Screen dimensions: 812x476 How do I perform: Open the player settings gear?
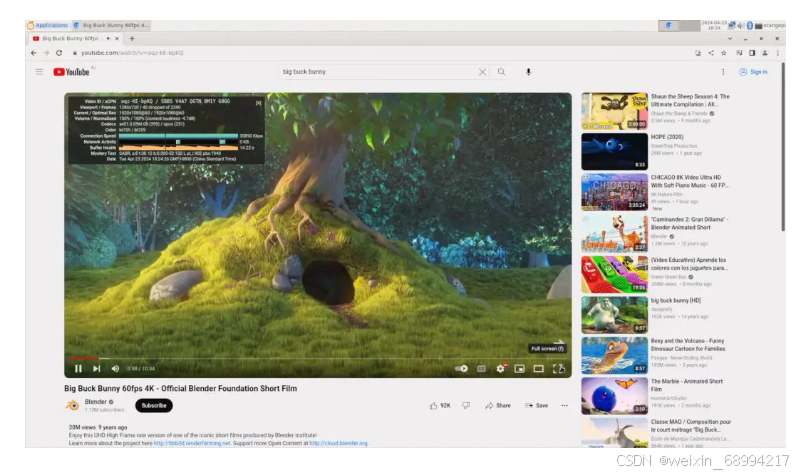coord(500,369)
